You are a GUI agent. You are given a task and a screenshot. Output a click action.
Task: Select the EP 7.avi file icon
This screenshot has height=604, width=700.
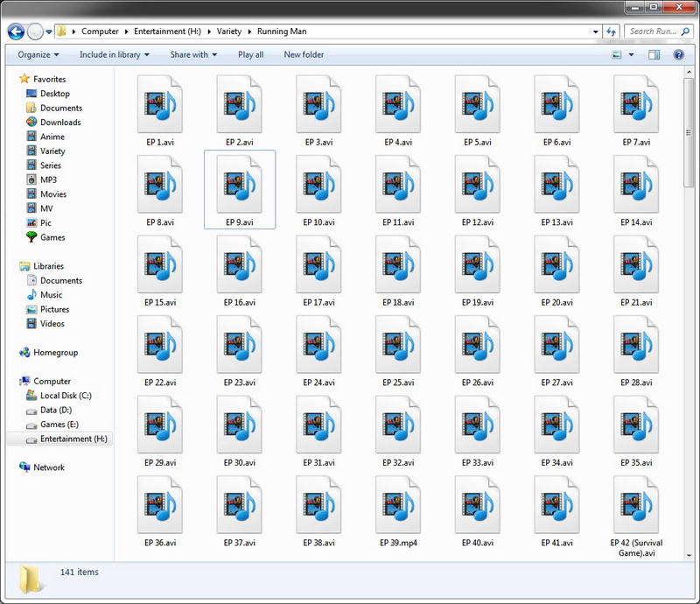pyautogui.click(x=636, y=103)
